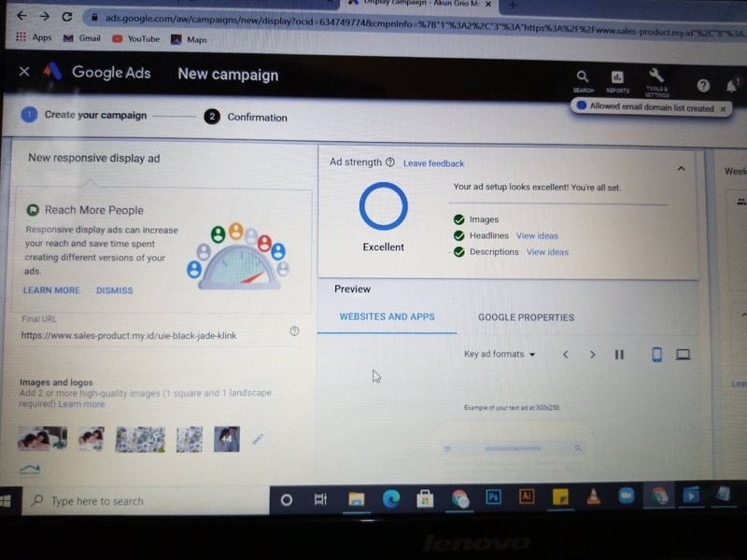Open the Key ad formats dropdown

[x=500, y=355]
